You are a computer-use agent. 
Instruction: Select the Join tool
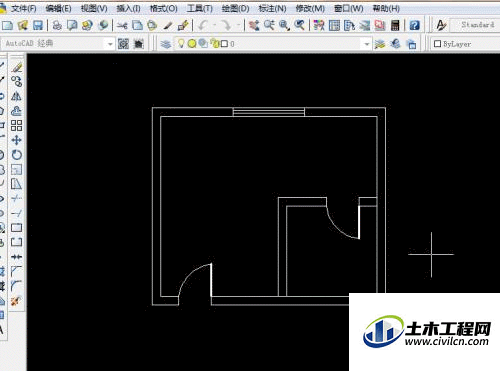(16, 257)
